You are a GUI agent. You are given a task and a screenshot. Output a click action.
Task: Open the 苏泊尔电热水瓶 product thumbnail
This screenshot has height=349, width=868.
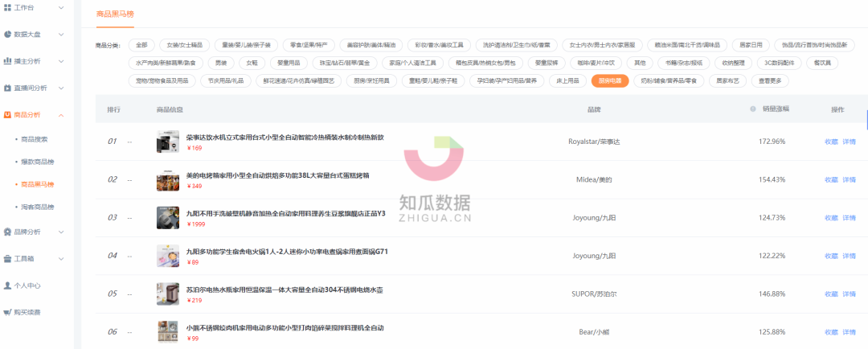point(168,294)
